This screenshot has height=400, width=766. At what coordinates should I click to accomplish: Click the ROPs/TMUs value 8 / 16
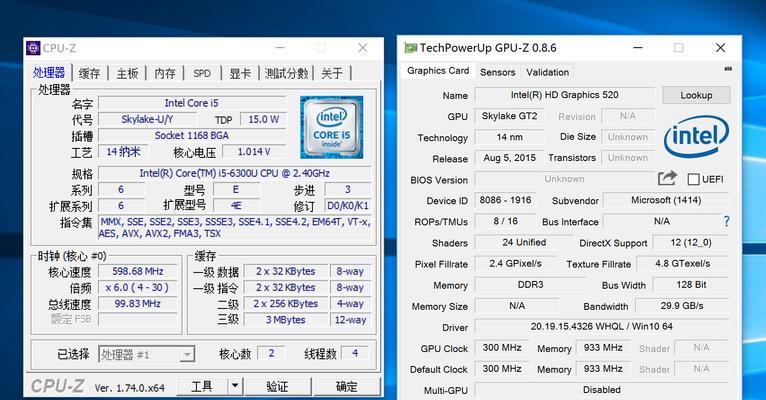click(505, 221)
